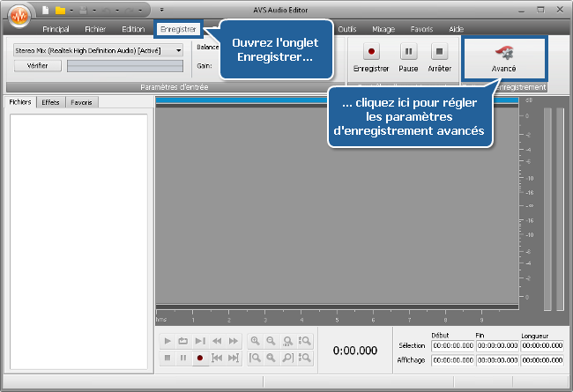This screenshot has width=573, height=392.
Task: Start recording with the ribbon Enregistrer button
Action: (371, 58)
